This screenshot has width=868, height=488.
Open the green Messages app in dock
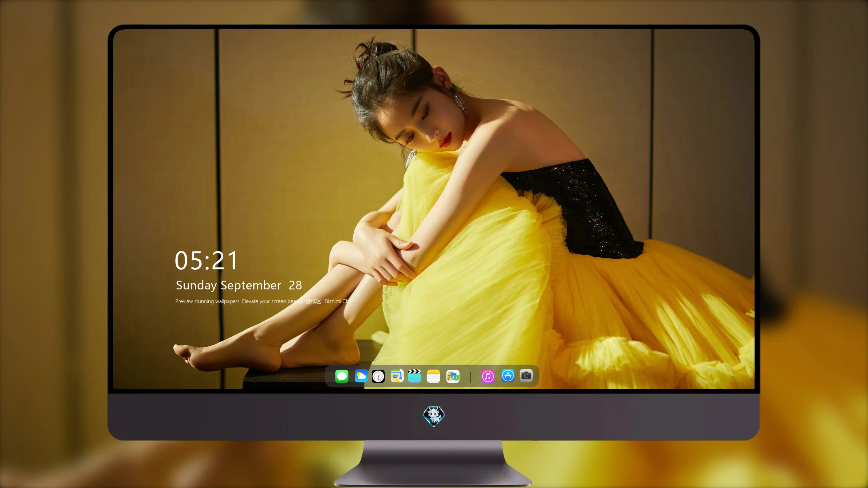point(342,376)
